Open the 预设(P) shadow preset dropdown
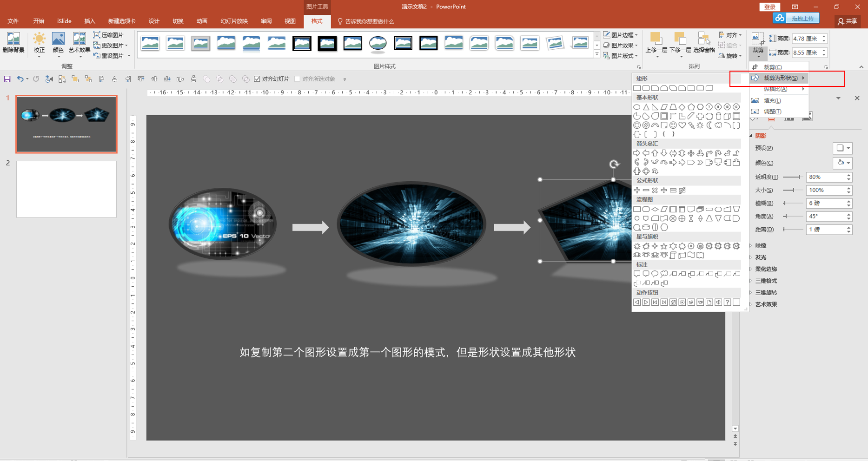Viewport: 868px width, 461px height. click(842, 148)
